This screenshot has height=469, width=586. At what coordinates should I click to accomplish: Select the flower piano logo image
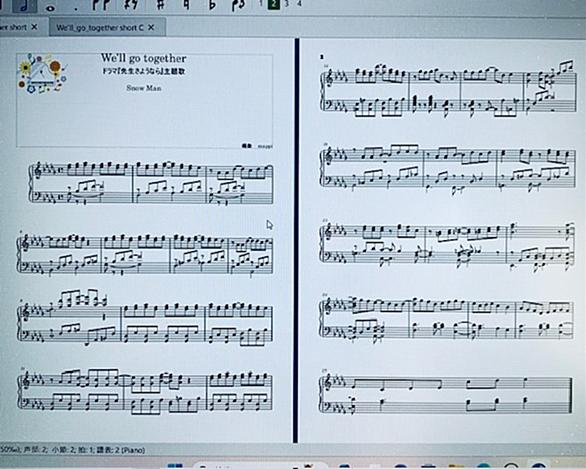[x=42, y=74]
